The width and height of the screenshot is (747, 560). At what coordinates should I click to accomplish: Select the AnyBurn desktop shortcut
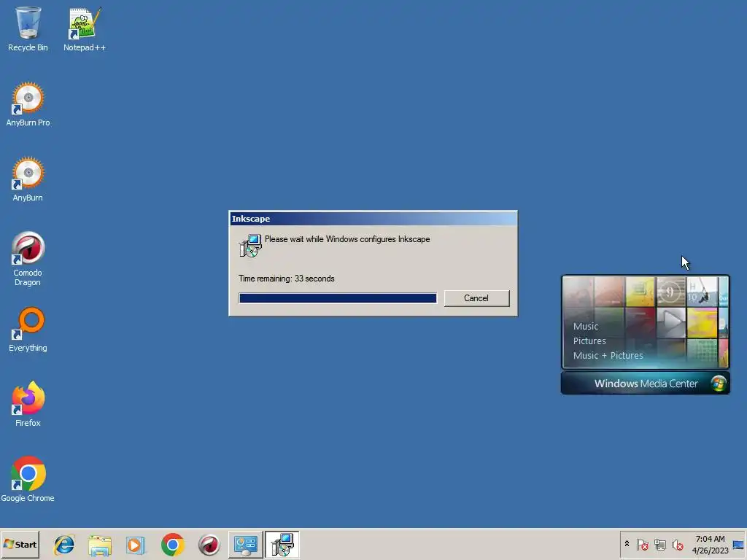pos(28,179)
